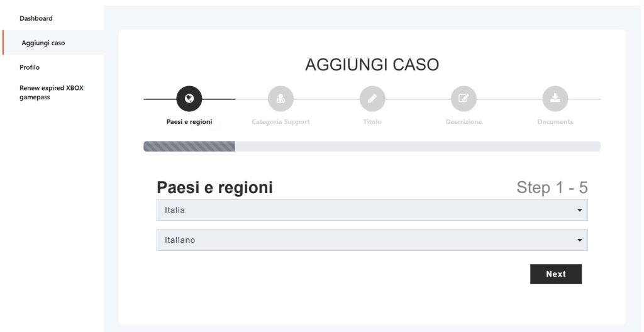The image size is (644, 332).
Task: Open the Italiano language dropdown
Action: coord(365,240)
